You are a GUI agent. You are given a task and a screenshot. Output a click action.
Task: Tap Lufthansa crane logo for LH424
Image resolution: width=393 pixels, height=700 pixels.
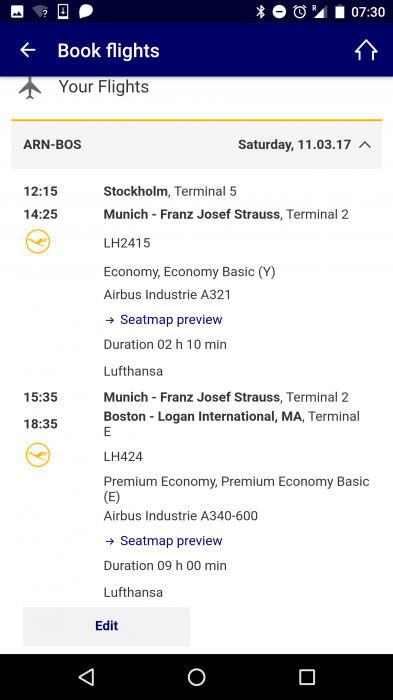click(38, 455)
